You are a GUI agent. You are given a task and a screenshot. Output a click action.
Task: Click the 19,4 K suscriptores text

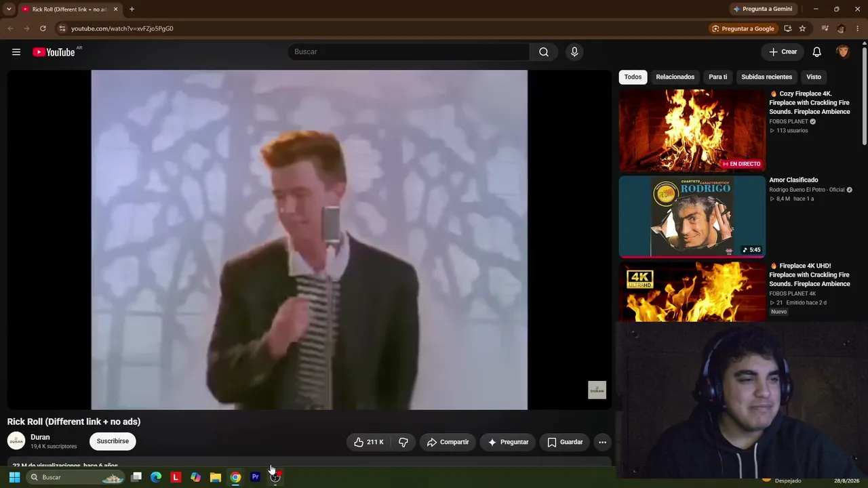[x=54, y=447]
